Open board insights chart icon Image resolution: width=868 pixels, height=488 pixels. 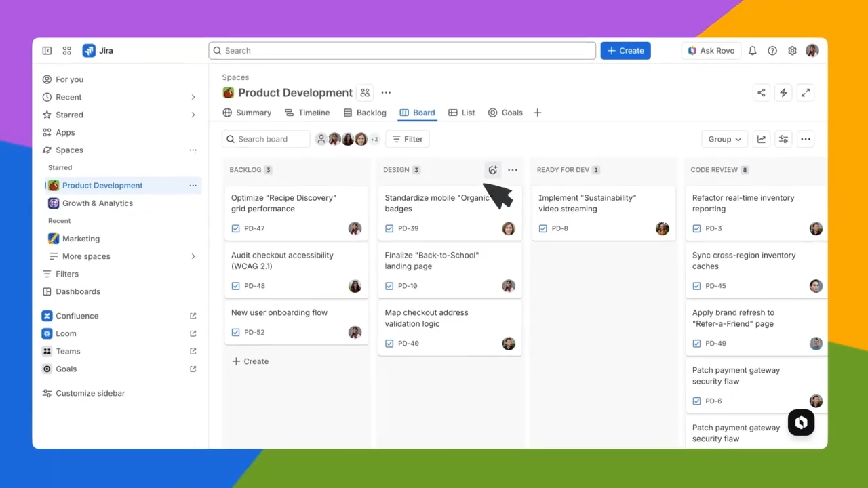click(x=762, y=139)
